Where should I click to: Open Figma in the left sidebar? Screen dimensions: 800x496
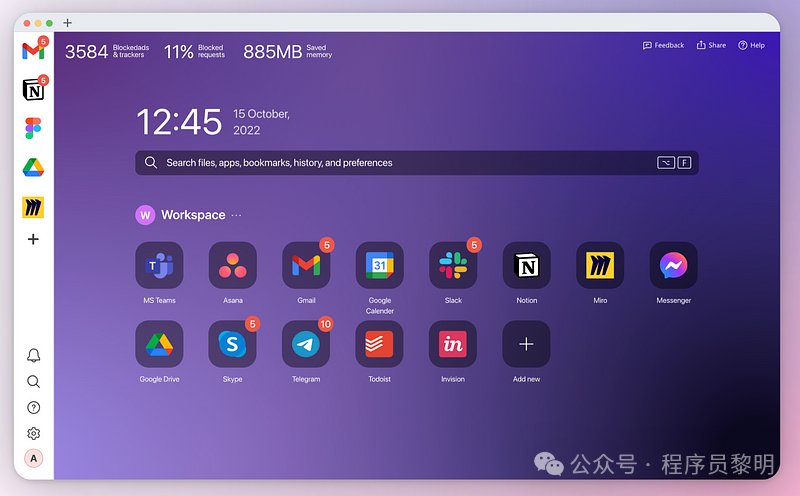[x=33, y=129]
